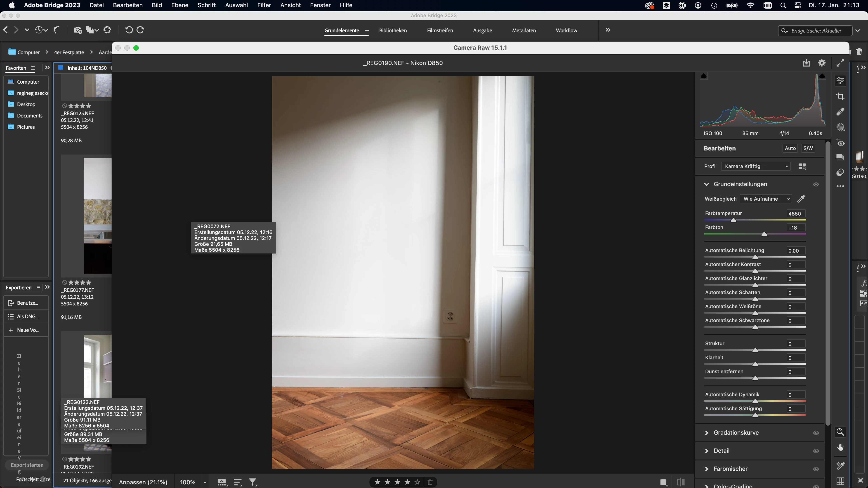Switch to the Filmstreifen workspace tab

tap(440, 30)
